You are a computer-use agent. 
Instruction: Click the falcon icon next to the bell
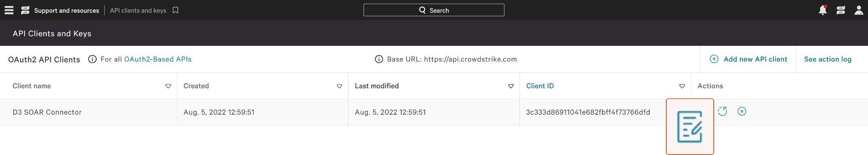[x=841, y=10]
